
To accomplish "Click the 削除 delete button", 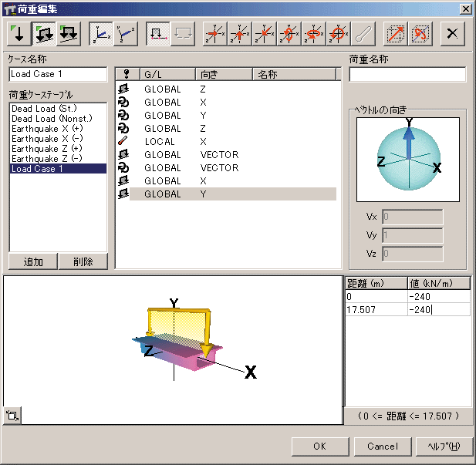I will (x=83, y=261).
